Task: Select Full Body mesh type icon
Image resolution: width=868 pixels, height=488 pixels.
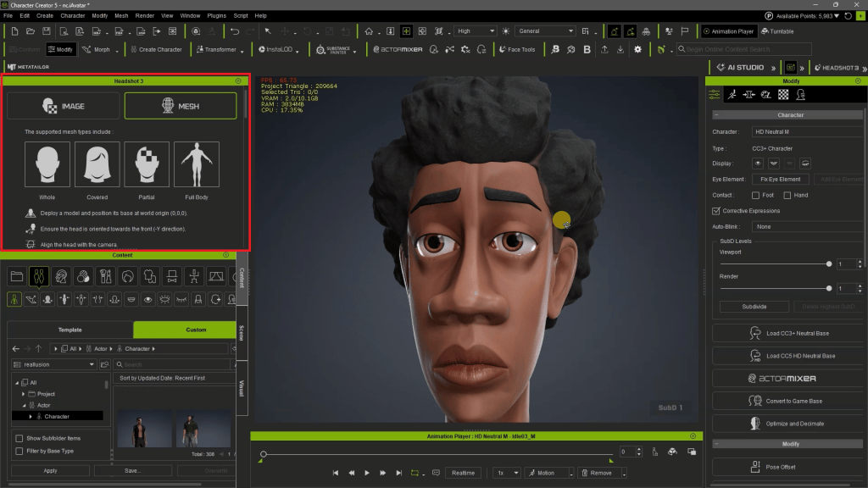Action: (x=197, y=164)
